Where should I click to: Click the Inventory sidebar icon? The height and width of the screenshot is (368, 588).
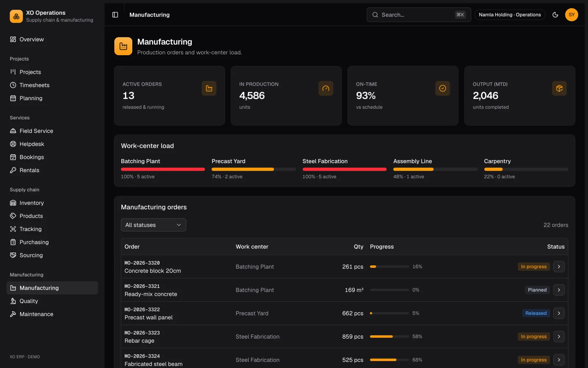(13, 203)
